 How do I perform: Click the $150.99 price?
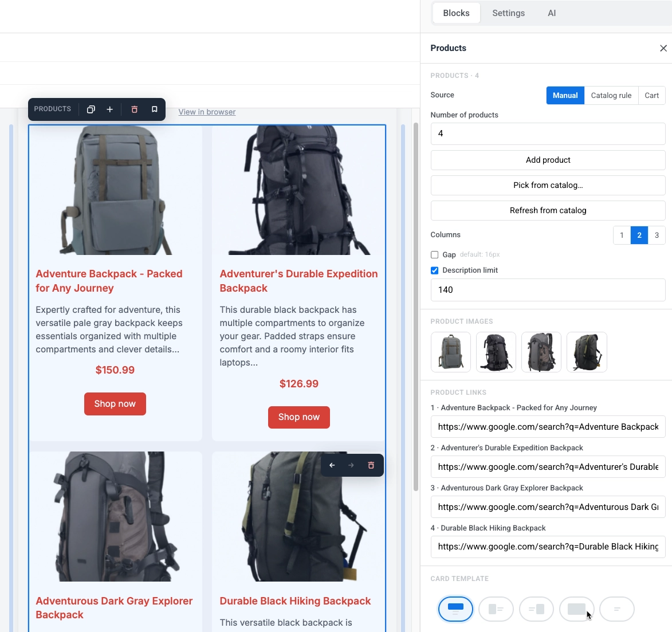(x=115, y=370)
